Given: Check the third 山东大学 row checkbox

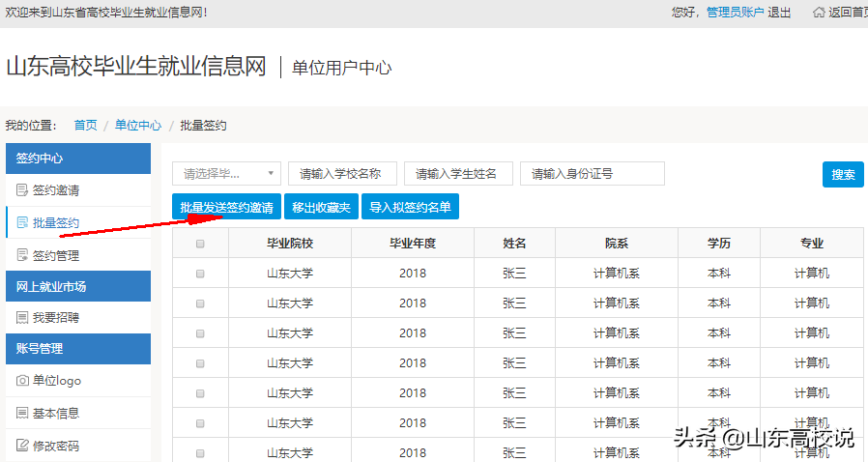Looking at the screenshot, I should pyautogui.click(x=200, y=333).
